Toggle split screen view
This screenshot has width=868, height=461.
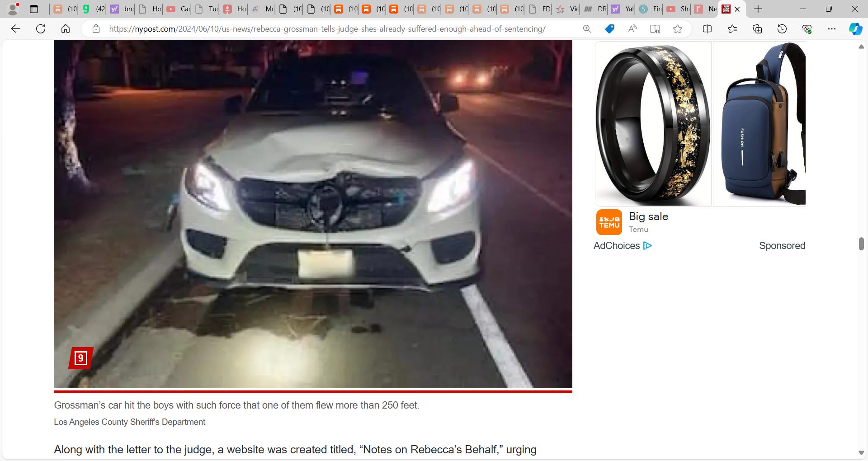(708, 29)
